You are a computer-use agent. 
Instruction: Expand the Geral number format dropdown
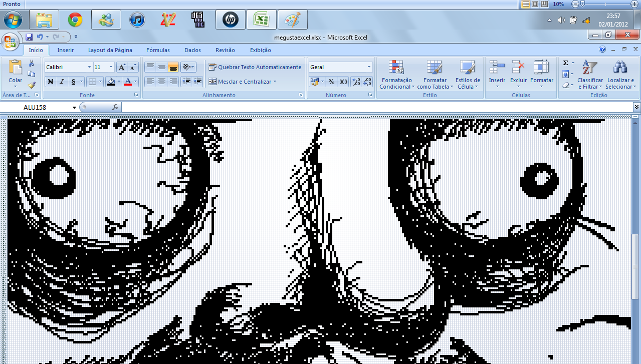(x=369, y=67)
